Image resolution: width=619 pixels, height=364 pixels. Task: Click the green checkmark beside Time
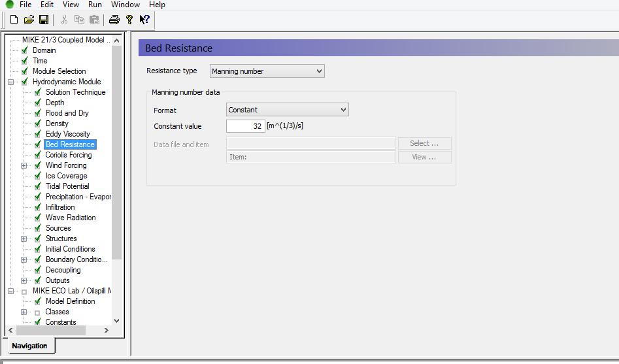(x=25, y=60)
